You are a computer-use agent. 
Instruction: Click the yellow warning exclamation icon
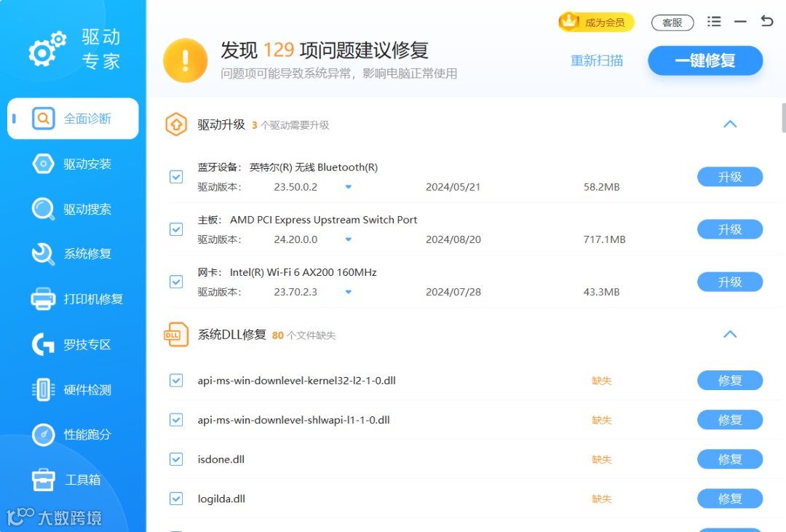tap(186, 60)
